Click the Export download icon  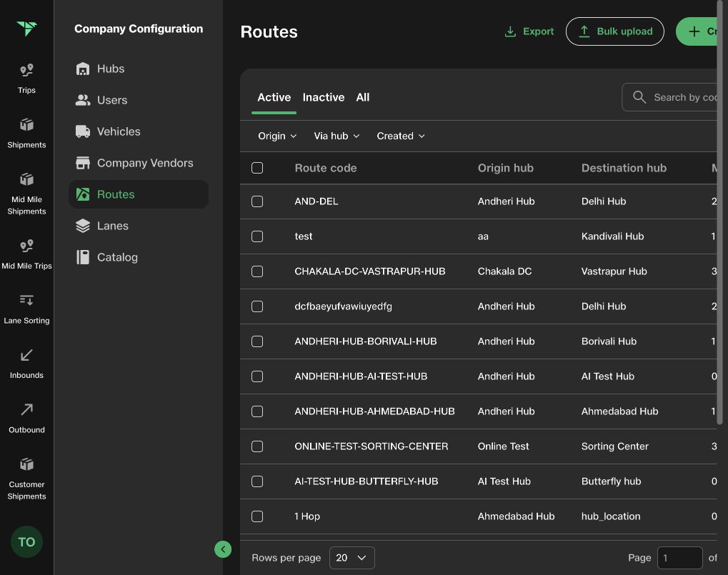point(510,31)
